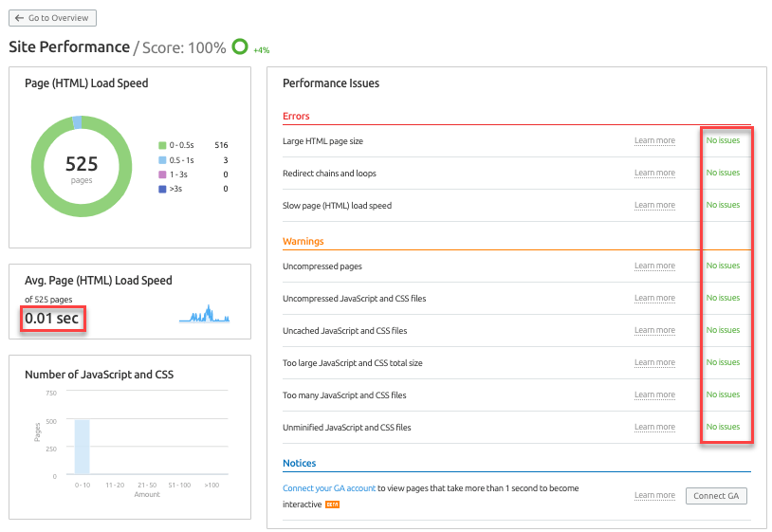This screenshot has width=772, height=532.
Task: Open Learn more next to Connect GA
Action: (654, 496)
